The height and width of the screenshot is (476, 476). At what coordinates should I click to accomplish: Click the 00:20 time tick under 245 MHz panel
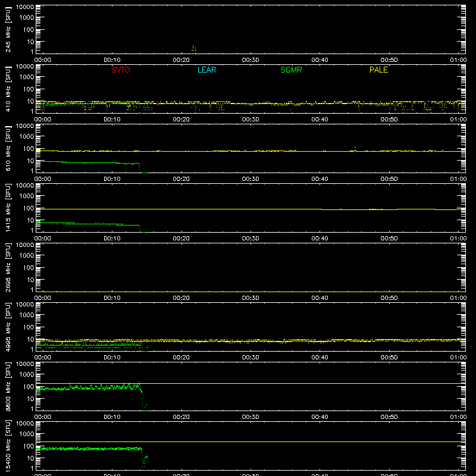(181, 60)
